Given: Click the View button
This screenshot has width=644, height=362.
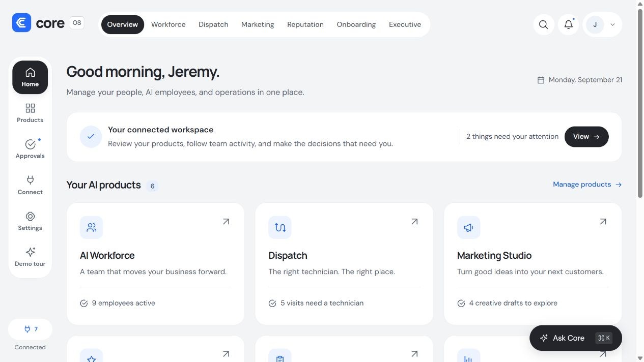Looking at the screenshot, I should click(586, 137).
